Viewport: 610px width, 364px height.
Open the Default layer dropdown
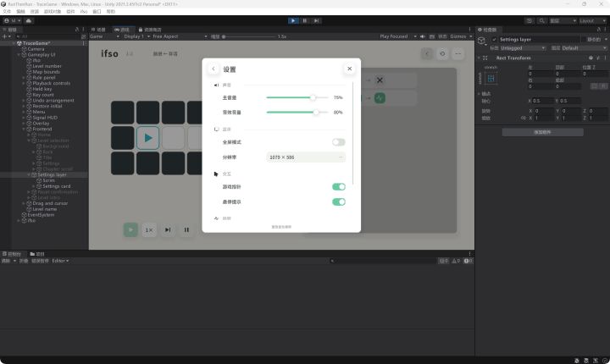[584, 48]
